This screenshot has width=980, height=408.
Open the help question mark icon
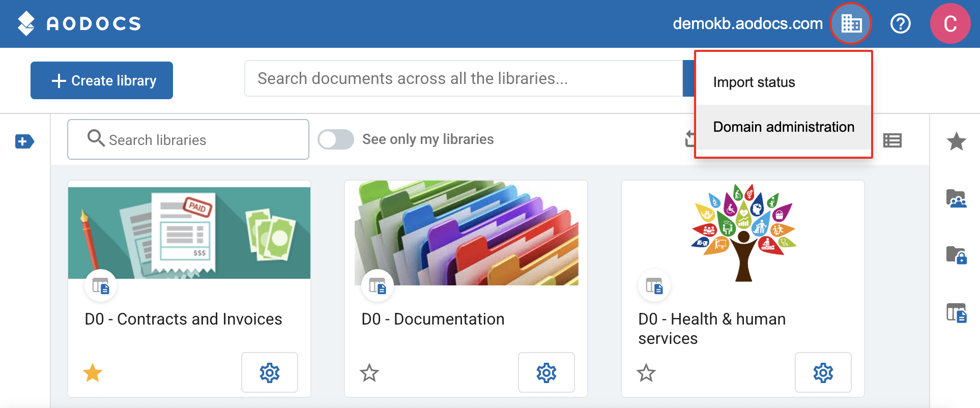pyautogui.click(x=900, y=23)
